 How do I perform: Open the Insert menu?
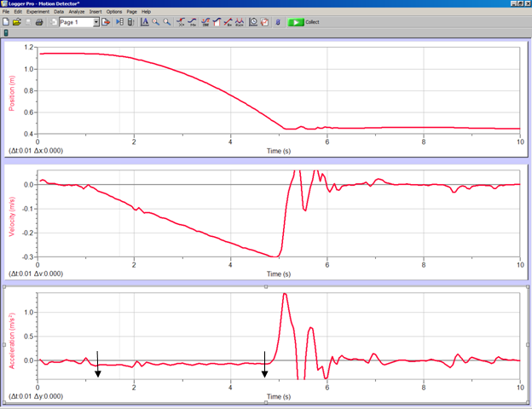click(95, 11)
